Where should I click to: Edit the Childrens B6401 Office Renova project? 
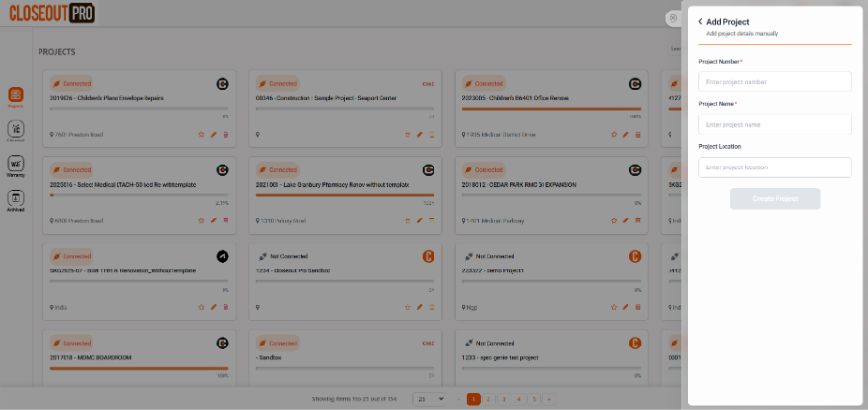point(625,135)
